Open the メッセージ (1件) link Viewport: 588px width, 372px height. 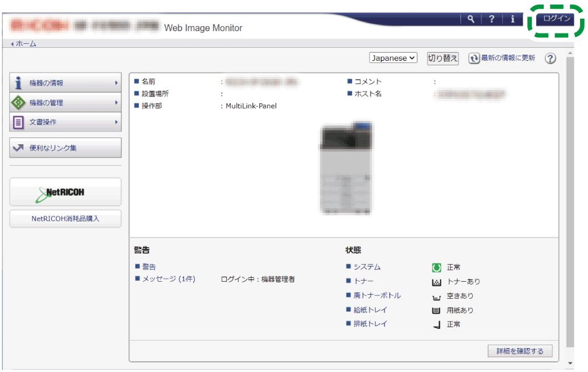168,279
